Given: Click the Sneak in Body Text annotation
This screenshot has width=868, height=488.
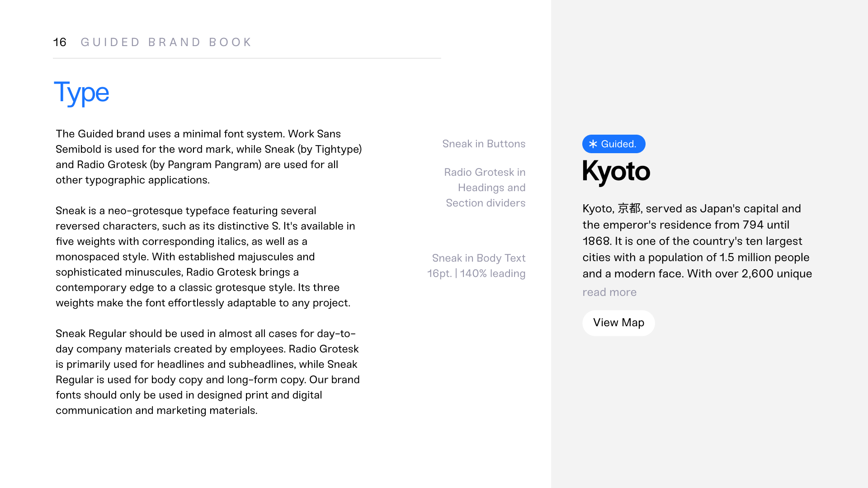Looking at the screenshot, I should (479, 258).
